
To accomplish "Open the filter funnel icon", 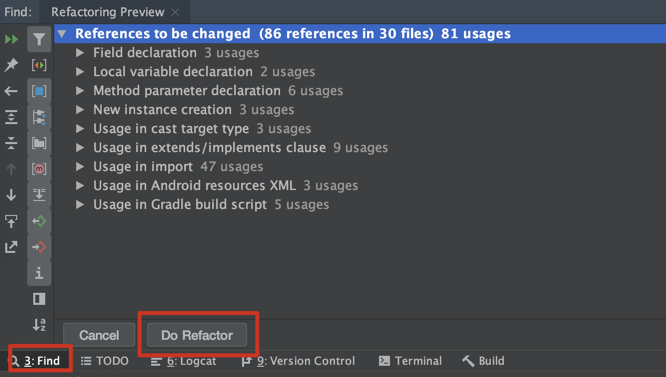I will 39,39.
